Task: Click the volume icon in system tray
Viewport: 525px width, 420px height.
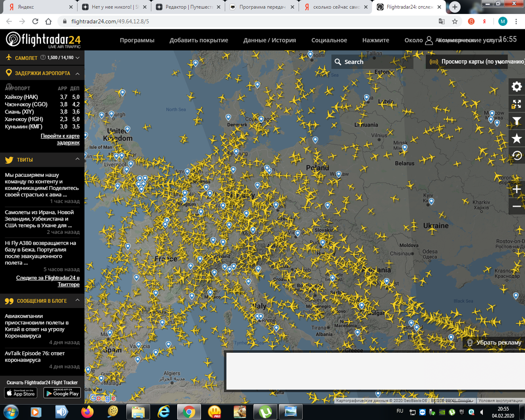Action: 482,412
